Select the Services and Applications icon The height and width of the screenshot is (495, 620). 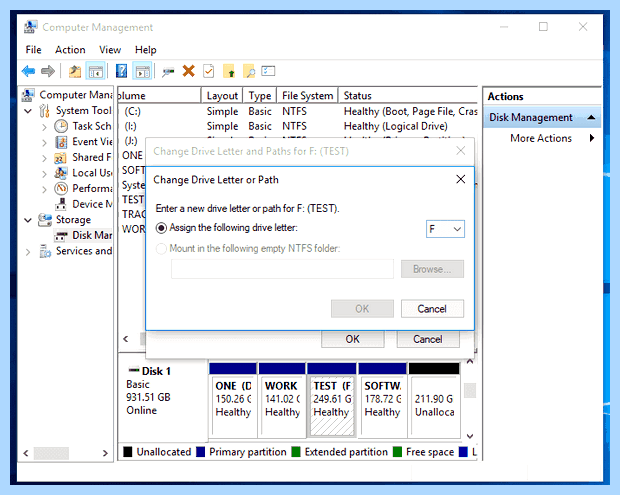(45, 251)
